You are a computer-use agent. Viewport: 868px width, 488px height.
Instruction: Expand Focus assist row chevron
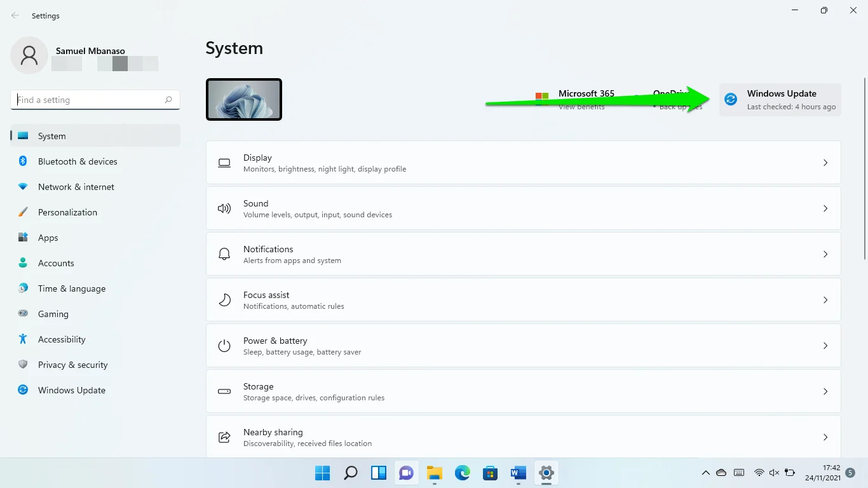(825, 300)
